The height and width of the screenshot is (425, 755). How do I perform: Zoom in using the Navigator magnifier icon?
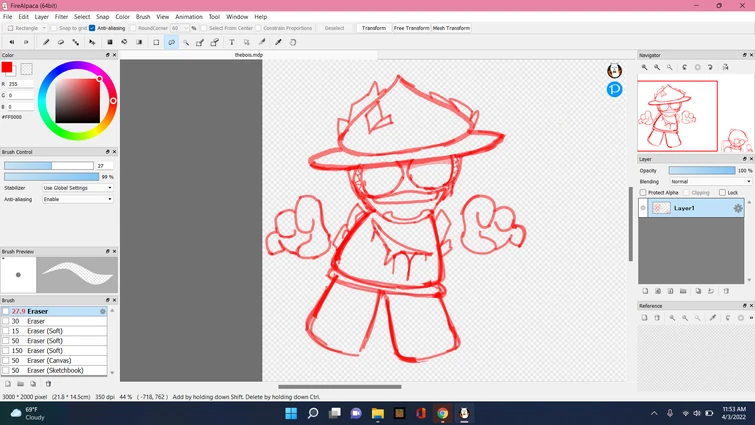tap(645, 67)
